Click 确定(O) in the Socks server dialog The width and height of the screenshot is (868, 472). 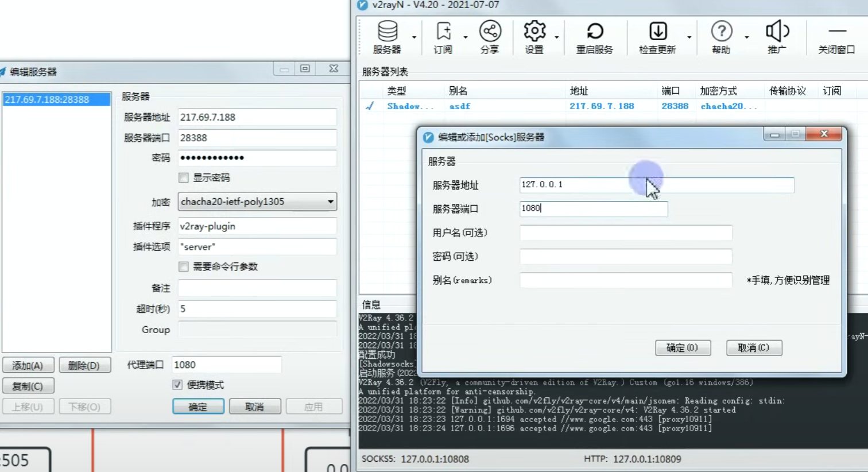coord(683,348)
